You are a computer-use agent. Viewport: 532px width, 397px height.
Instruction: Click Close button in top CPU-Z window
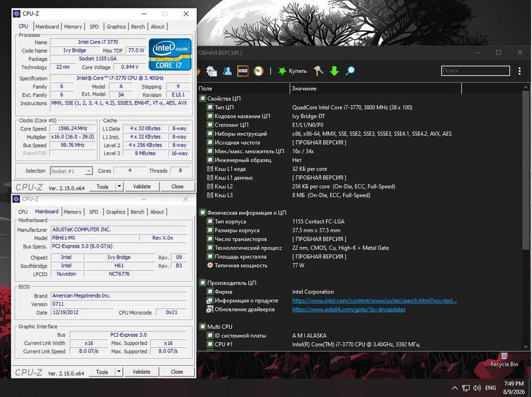pyautogui.click(x=178, y=186)
